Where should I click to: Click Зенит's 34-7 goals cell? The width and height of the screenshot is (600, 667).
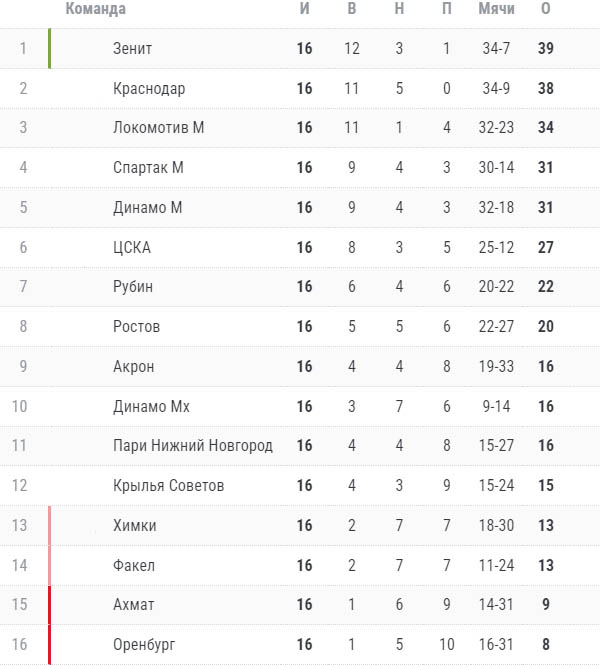(496, 48)
